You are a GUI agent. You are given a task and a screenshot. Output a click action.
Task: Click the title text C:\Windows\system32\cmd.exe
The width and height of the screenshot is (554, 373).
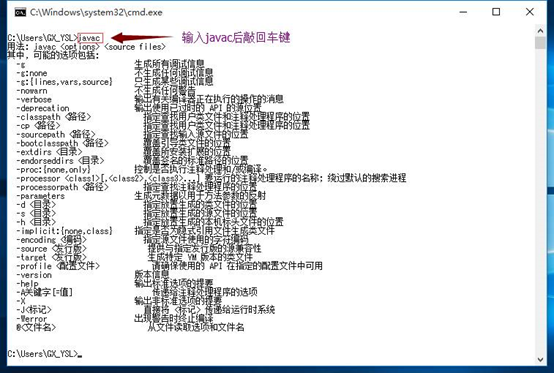[x=96, y=12]
